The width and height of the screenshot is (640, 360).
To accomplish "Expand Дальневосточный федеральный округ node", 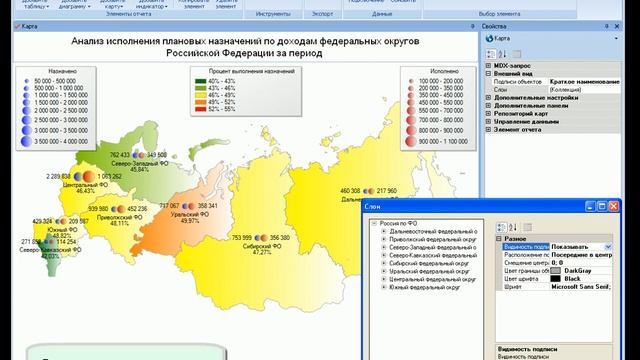I will (384, 231).
